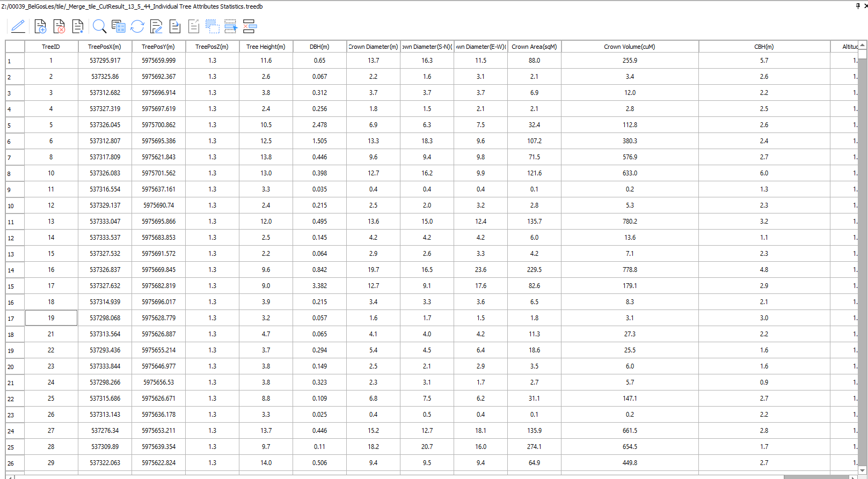Click the document with pen icon
Image resolution: width=868 pixels, height=479 pixels.
click(x=156, y=26)
